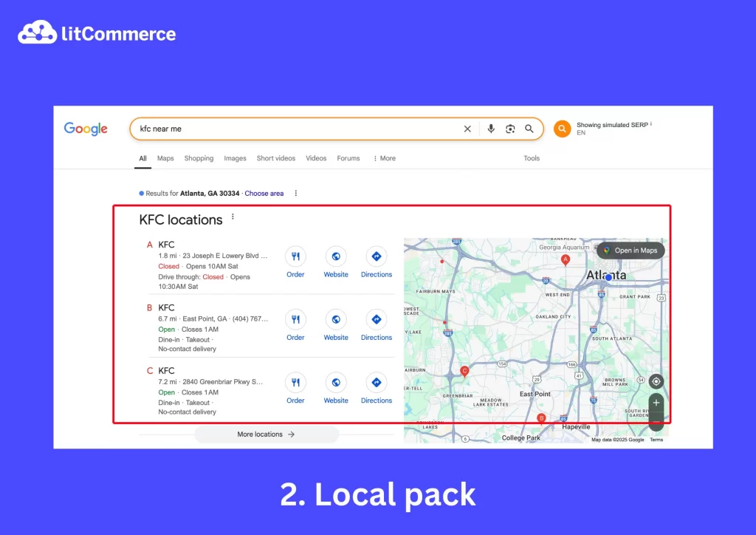Switch to the Forums tab
The width and height of the screenshot is (756, 535).
(348, 158)
